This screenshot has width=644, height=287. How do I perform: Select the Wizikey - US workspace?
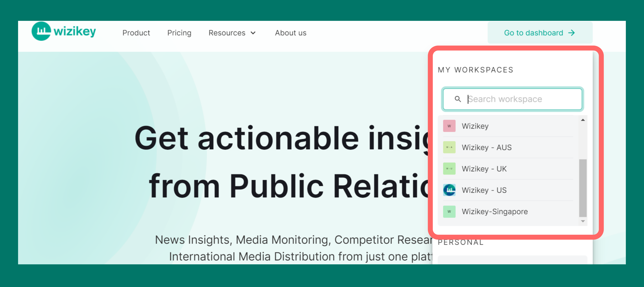pos(508,190)
